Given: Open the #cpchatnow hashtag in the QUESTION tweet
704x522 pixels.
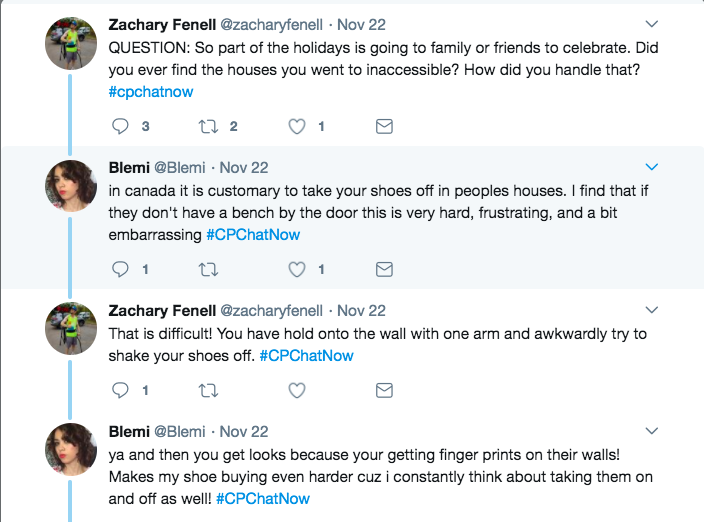Looking at the screenshot, I should pos(150,91).
